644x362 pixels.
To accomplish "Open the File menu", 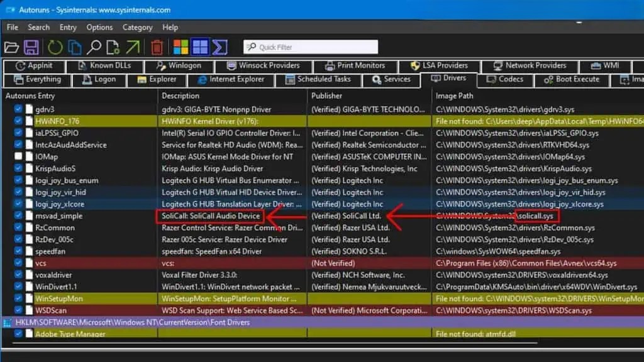I will point(13,28).
